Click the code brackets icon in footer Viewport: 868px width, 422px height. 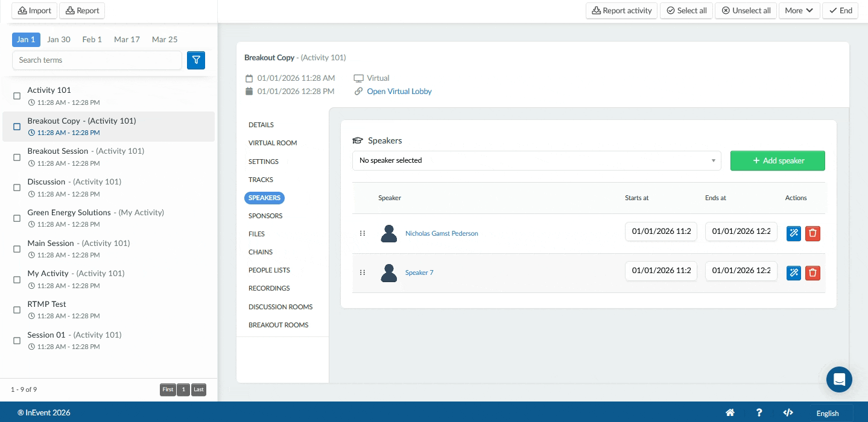(x=788, y=413)
